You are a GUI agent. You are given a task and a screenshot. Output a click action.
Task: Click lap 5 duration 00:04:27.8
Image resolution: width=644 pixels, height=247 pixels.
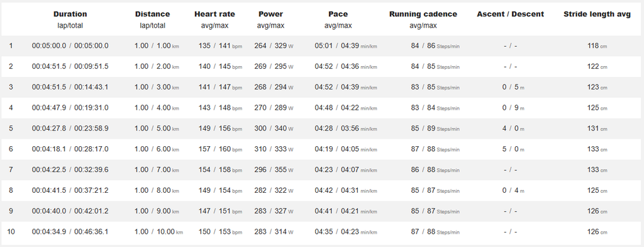tap(49, 129)
